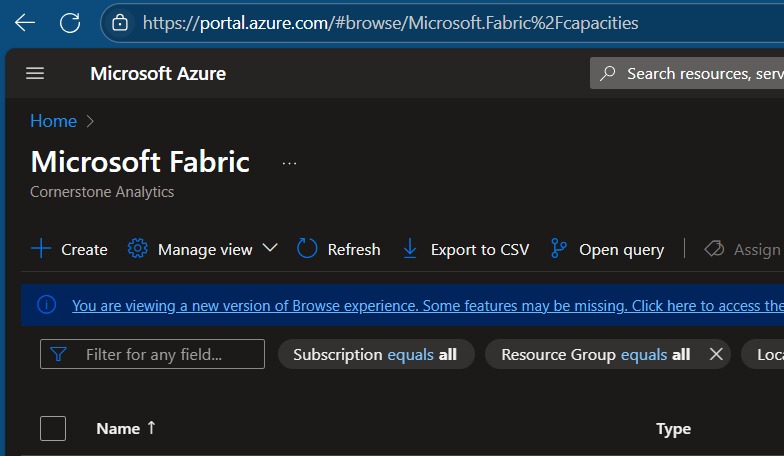Toggle the sort arrow beside Name
This screenshot has height=456, width=784.
tap(152, 428)
